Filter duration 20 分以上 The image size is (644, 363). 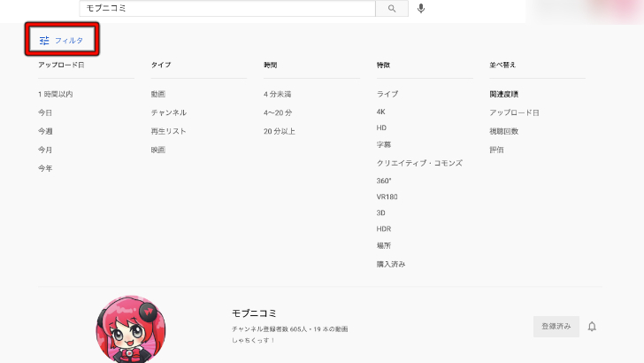tap(280, 131)
